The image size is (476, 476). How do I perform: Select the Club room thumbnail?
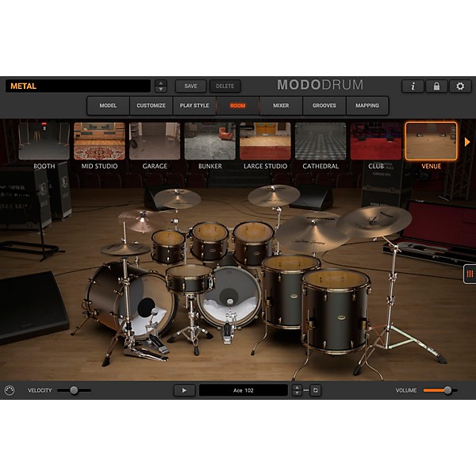(x=376, y=141)
